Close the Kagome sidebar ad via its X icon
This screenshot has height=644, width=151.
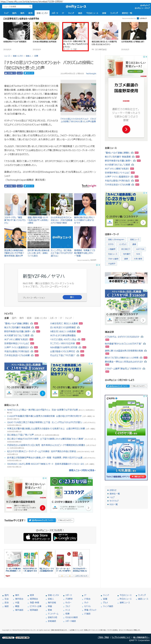coord(146,57)
